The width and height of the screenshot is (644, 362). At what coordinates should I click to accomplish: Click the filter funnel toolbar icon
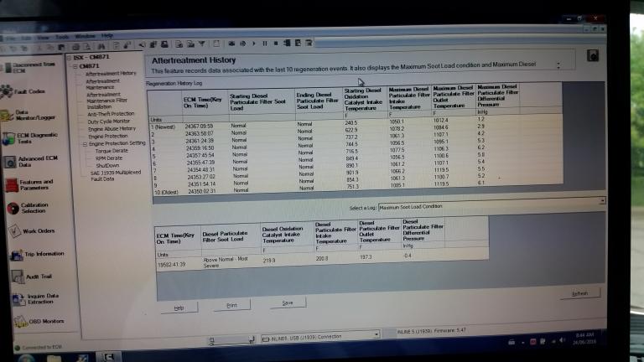[202, 44]
